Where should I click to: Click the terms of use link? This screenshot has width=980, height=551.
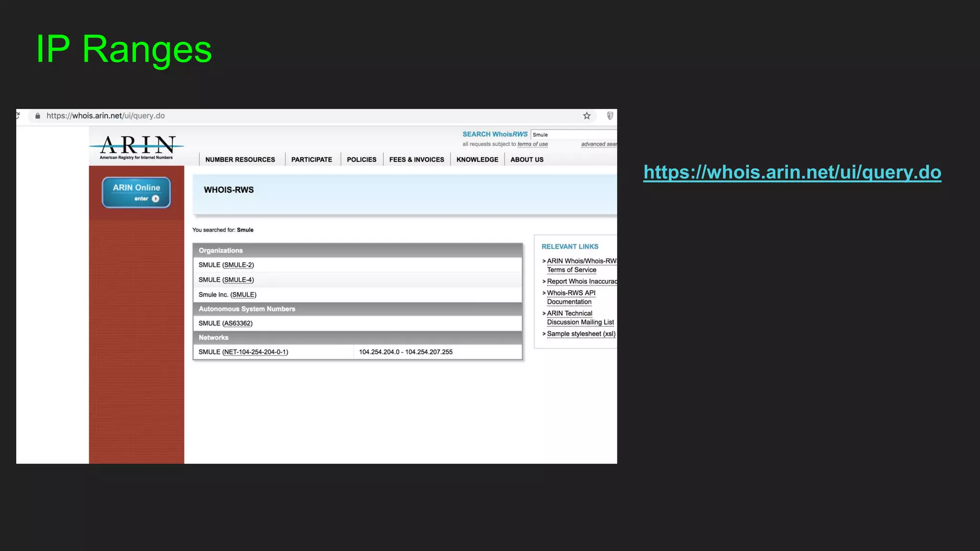[x=532, y=144]
